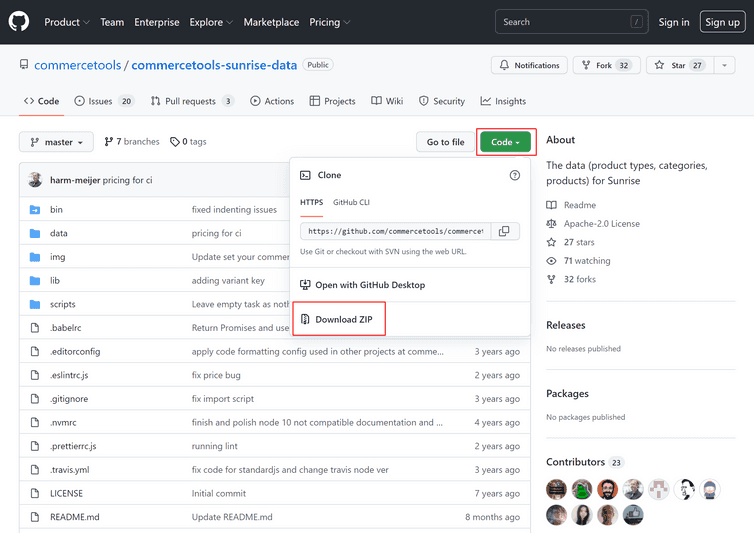Open the Apache-2.0 License link
The height and width of the screenshot is (533, 754).
[x=593, y=224]
